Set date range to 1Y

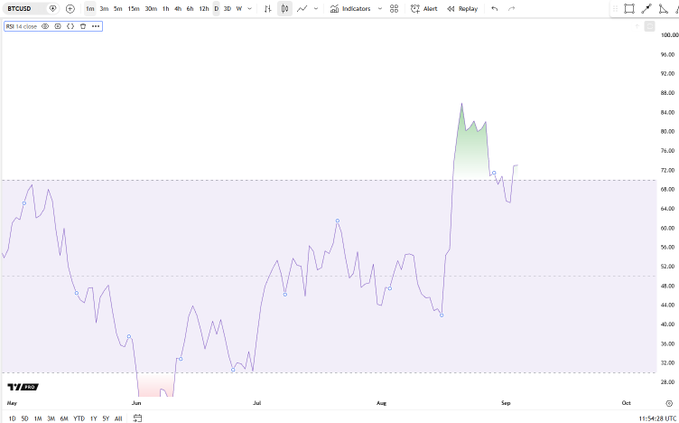coord(94,418)
